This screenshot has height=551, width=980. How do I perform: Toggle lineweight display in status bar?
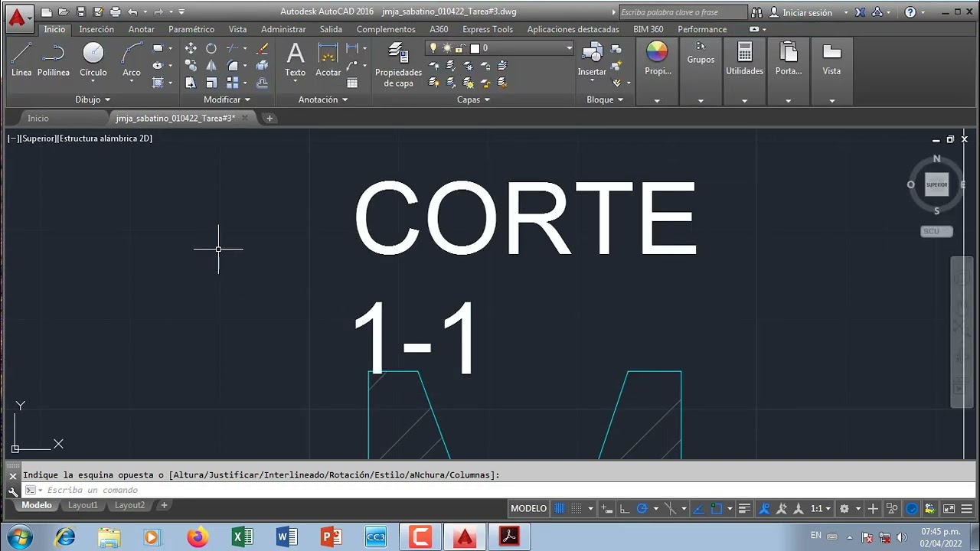[x=744, y=509]
